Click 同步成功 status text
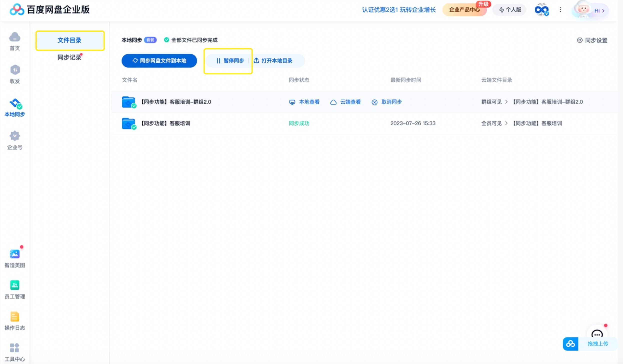The width and height of the screenshot is (623, 364). click(299, 123)
